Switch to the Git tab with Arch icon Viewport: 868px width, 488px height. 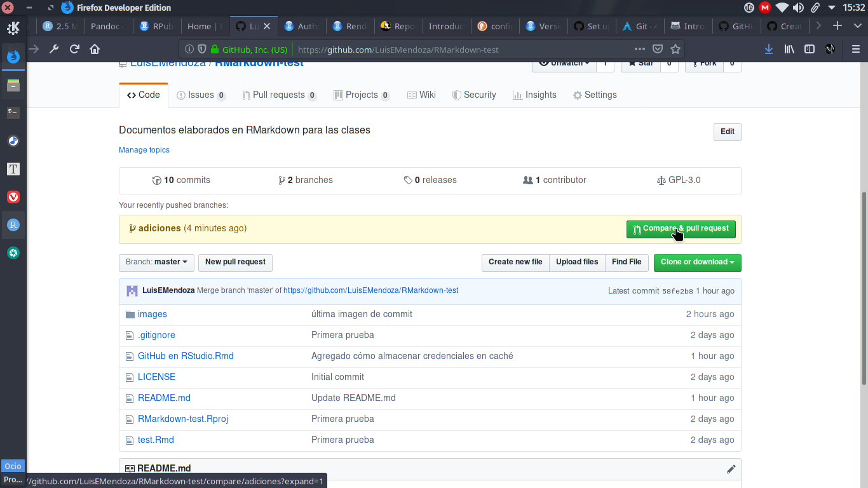(x=640, y=26)
